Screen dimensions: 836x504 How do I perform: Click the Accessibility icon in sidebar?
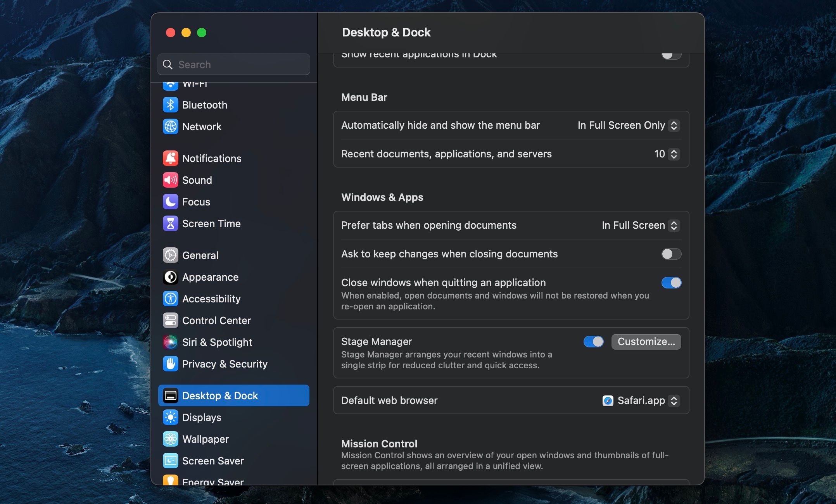(170, 299)
